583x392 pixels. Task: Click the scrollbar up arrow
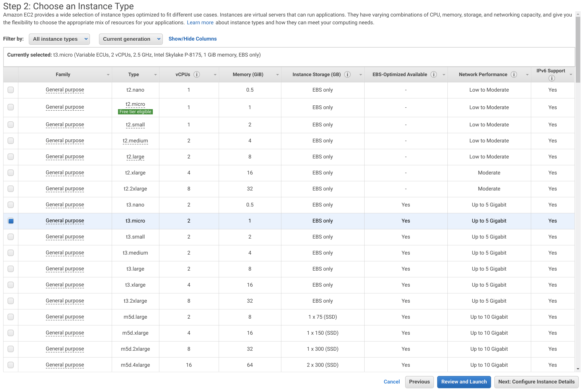point(578,14)
